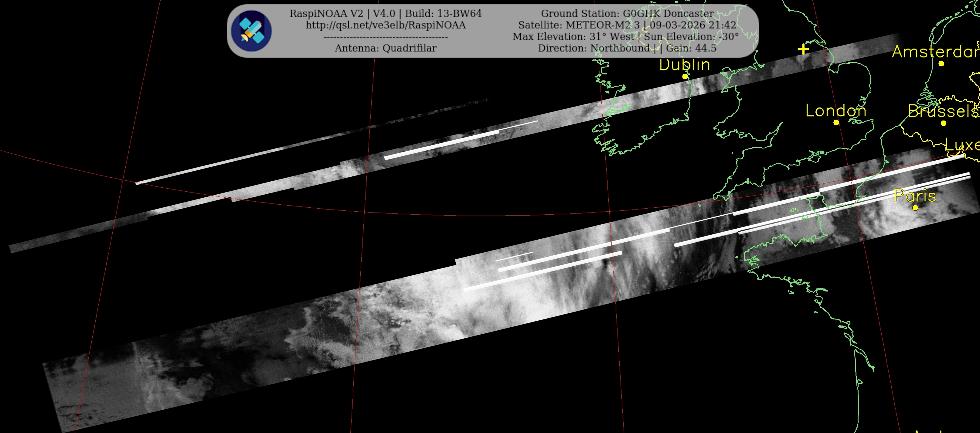Image resolution: width=980 pixels, height=433 pixels.
Task: Click the partial Luxembourg label
Action: coord(962,145)
